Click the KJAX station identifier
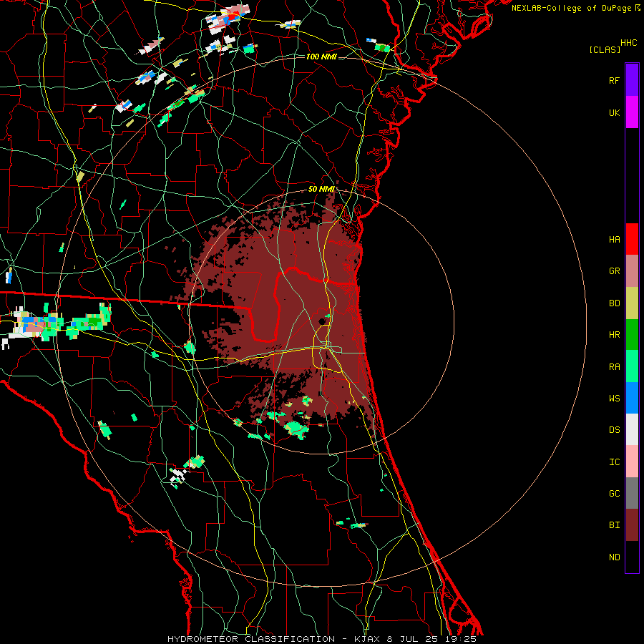 pyautogui.click(x=367, y=639)
